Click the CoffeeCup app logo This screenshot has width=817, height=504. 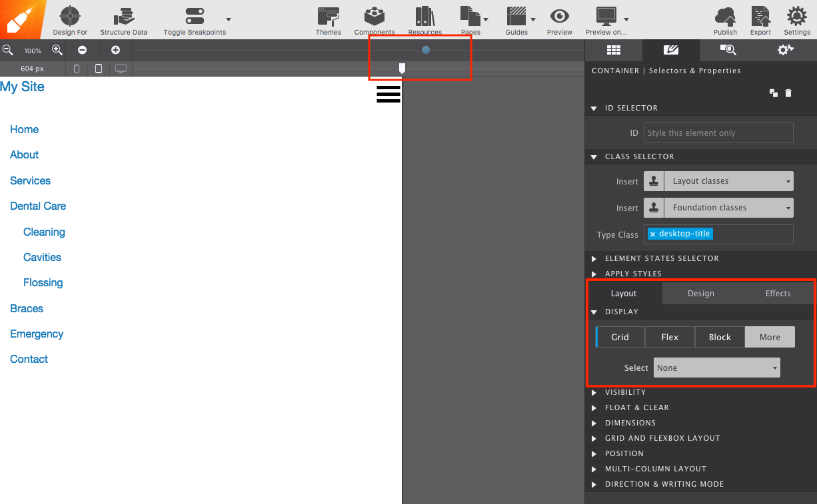pos(23,19)
